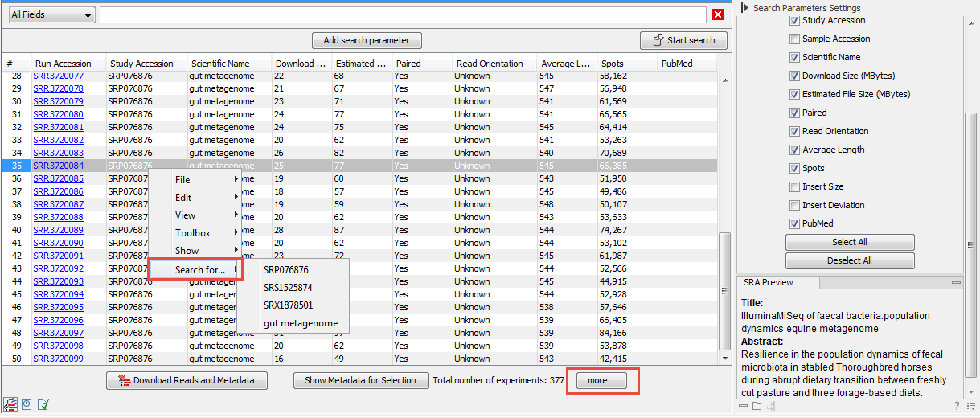The image size is (980, 418).
Task: Choose SRX1878501 from Search for submenu
Action: coord(288,305)
